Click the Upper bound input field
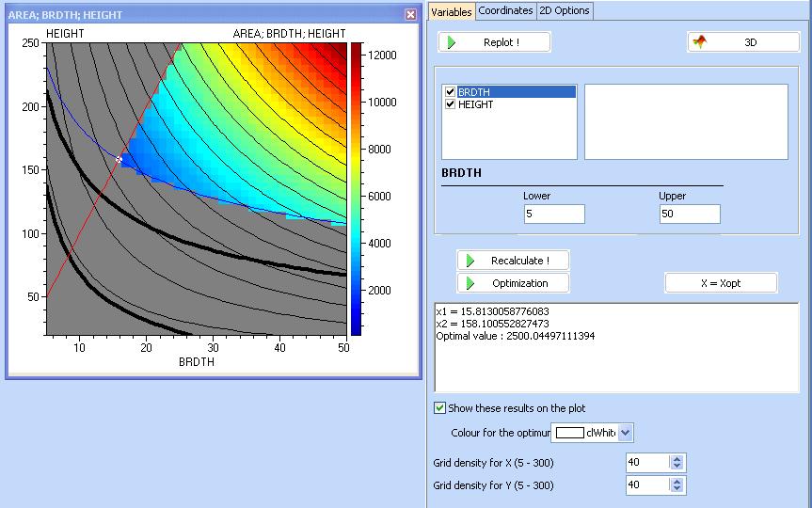The image size is (812, 508). coord(690,214)
